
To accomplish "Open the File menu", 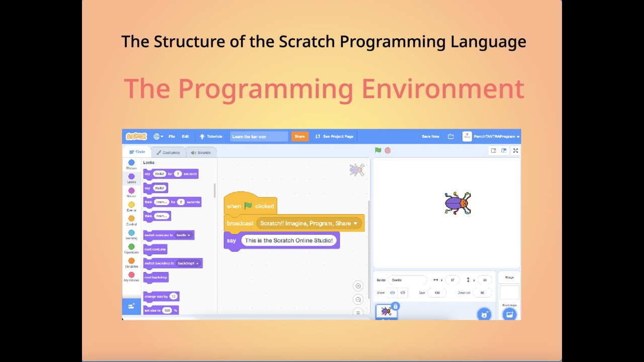I will coord(172,136).
